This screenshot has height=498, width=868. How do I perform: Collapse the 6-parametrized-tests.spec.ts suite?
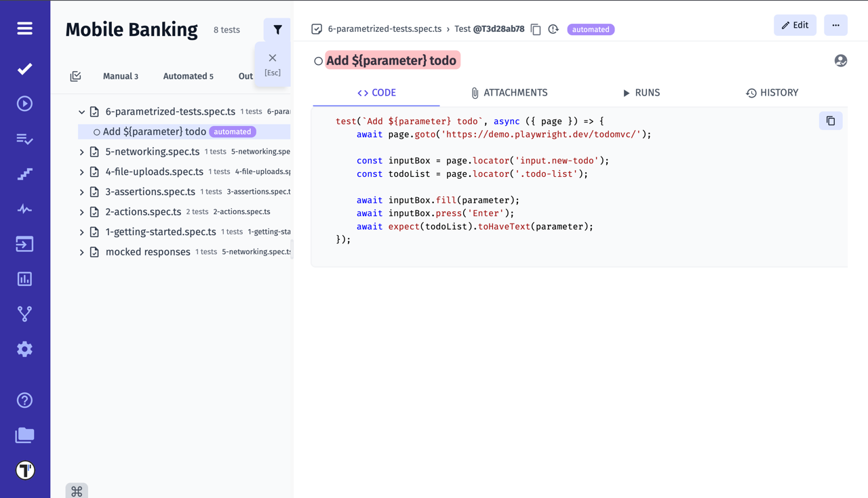[81, 111]
